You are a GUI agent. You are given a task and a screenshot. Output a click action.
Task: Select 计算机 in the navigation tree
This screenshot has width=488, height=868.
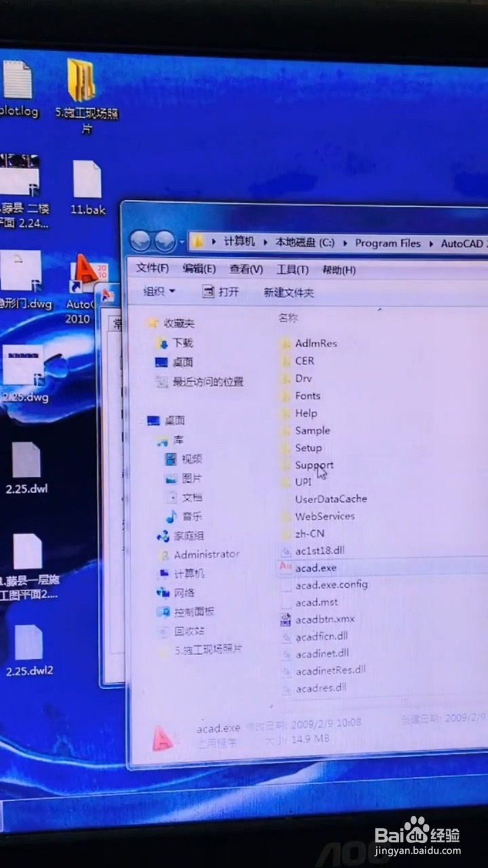[x=181, y=573]
